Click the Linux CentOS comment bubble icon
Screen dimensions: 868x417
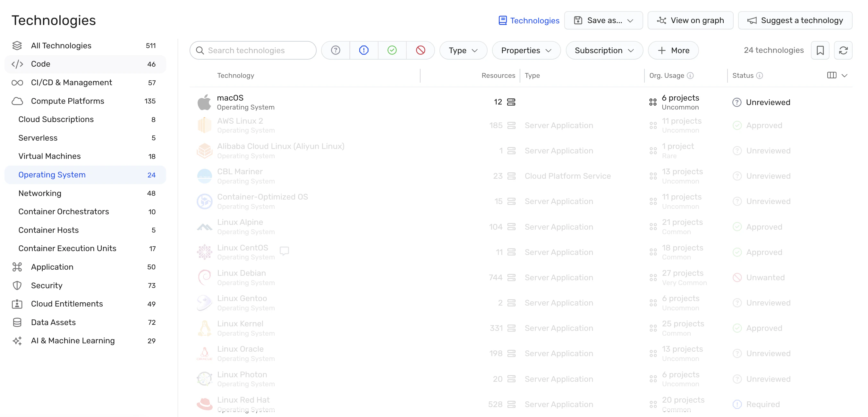(x=284, y=251)
